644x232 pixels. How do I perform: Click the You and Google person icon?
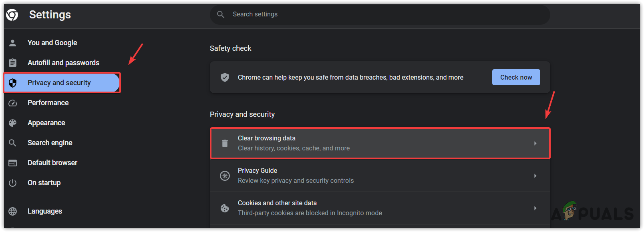pos(13,43)
